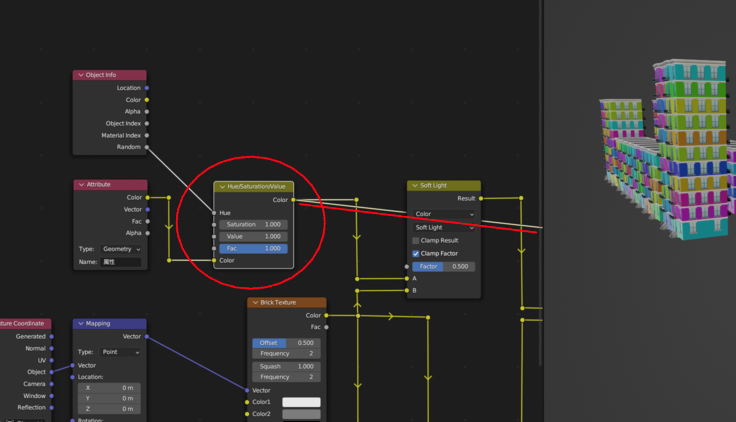Click the Soft Light B input socket
Image resolution: width=736 pixels, height=422 pixels.
click(x=407, y=291)
